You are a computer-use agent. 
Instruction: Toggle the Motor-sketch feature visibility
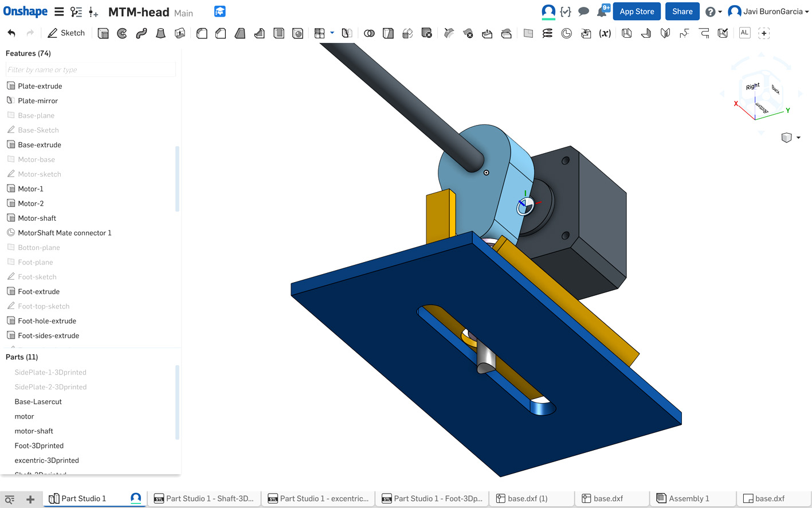coord(39,174)
